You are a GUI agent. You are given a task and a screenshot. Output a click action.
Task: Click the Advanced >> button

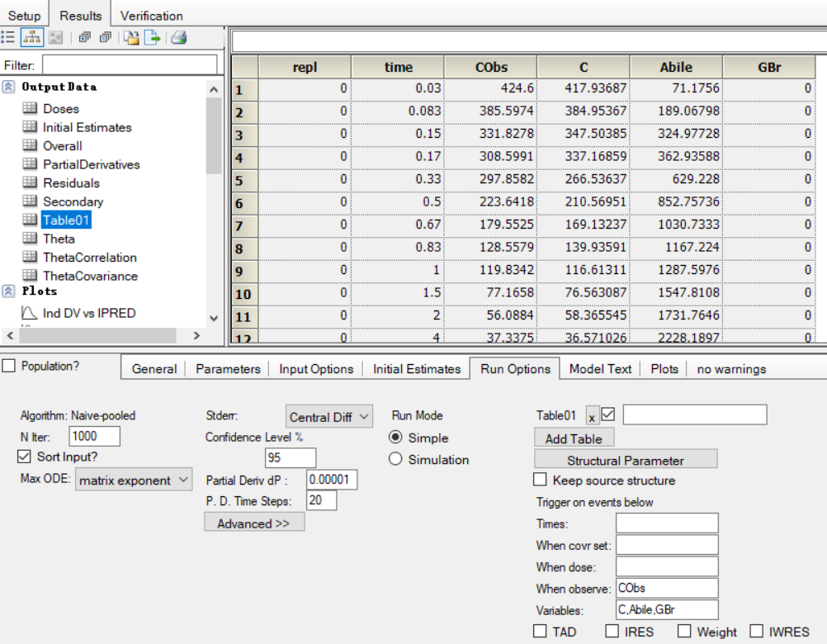coord(254,523)
